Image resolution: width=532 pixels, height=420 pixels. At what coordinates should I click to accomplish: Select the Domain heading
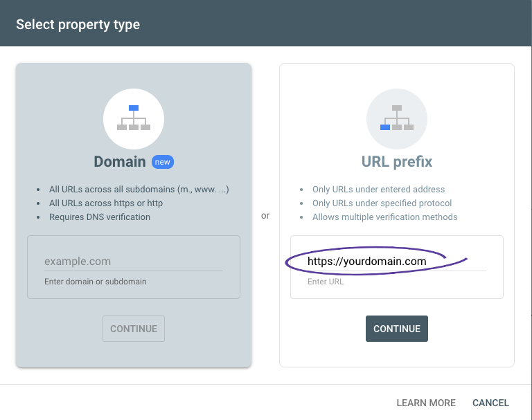click(120, 162)
